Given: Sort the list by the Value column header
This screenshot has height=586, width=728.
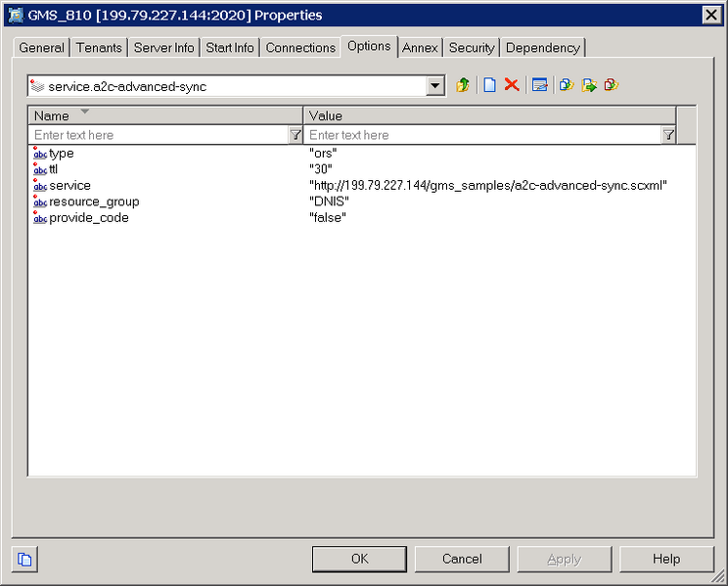Looking at the screenshot, I should [x=489, y=115].
